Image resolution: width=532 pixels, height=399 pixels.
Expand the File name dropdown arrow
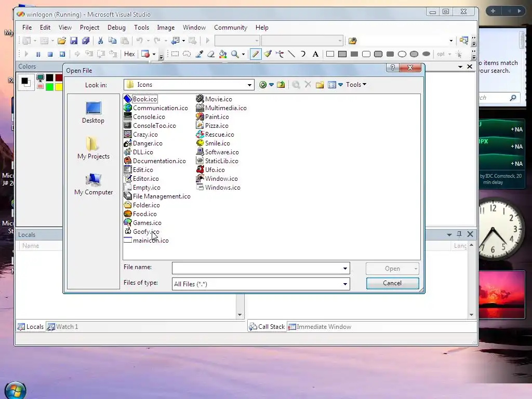pos(345,269)
